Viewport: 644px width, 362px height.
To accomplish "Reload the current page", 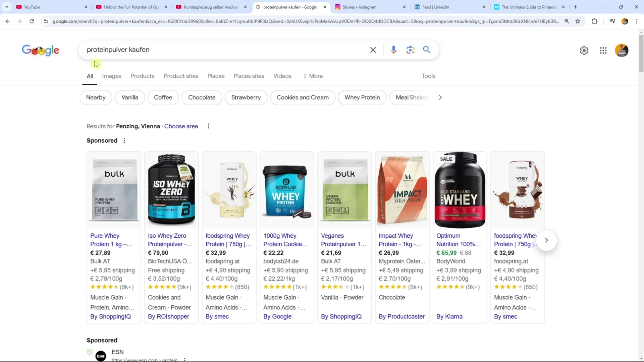I will coord(32,21).
